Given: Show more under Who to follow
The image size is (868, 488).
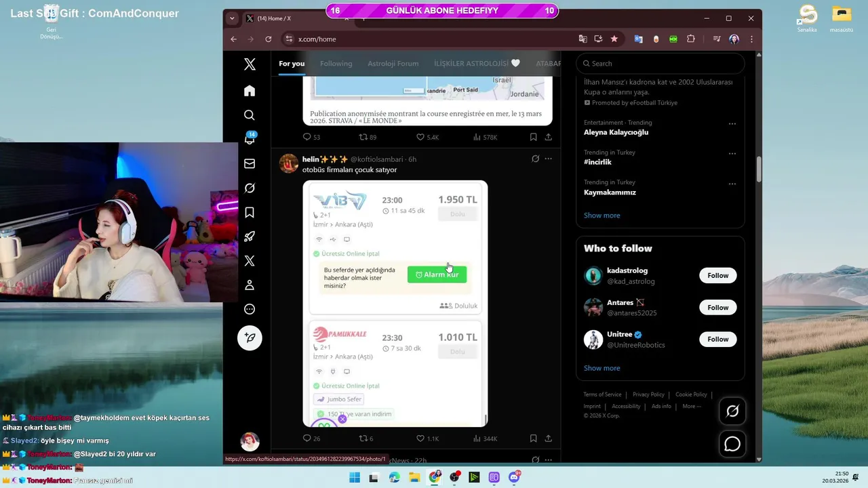Looking at the screenshot, I should pyautogui.click(x=602, y=368).
